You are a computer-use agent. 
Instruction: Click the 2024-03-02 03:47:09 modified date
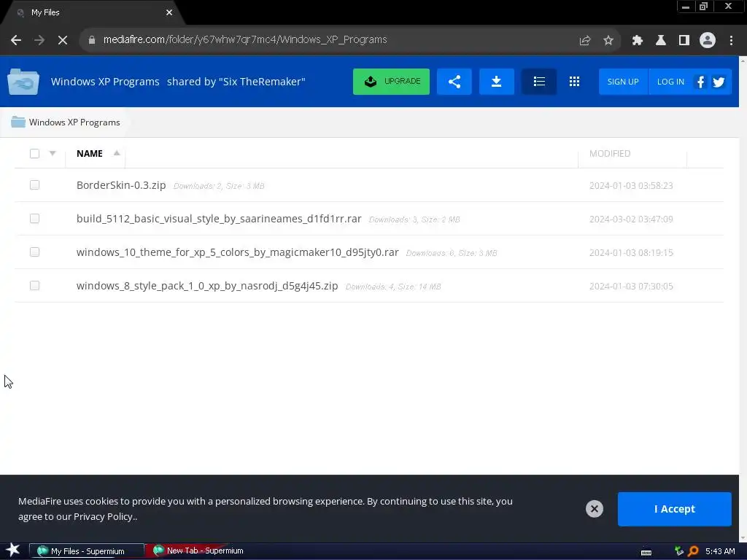[631, 219]
